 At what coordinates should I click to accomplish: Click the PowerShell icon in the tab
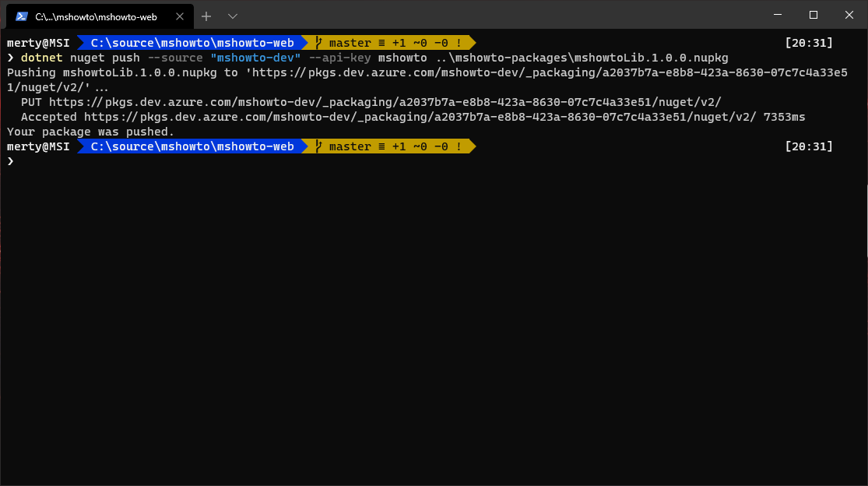point(23,16)
